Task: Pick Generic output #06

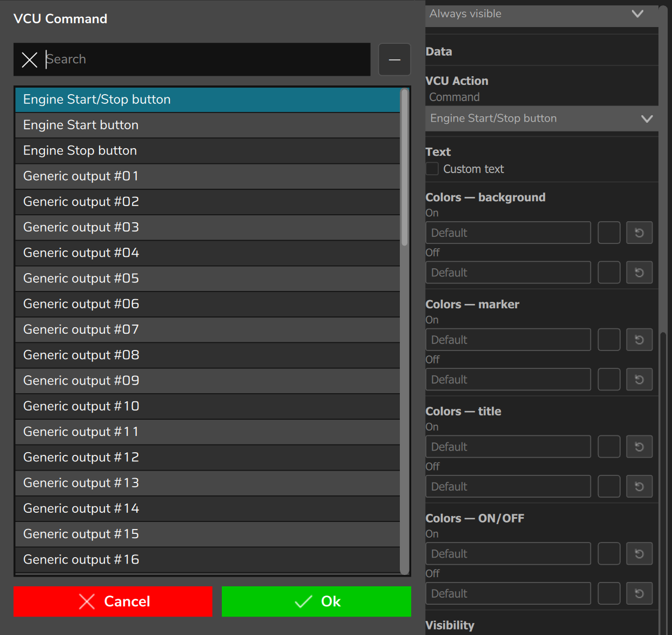Action: (x=208, y=304)
